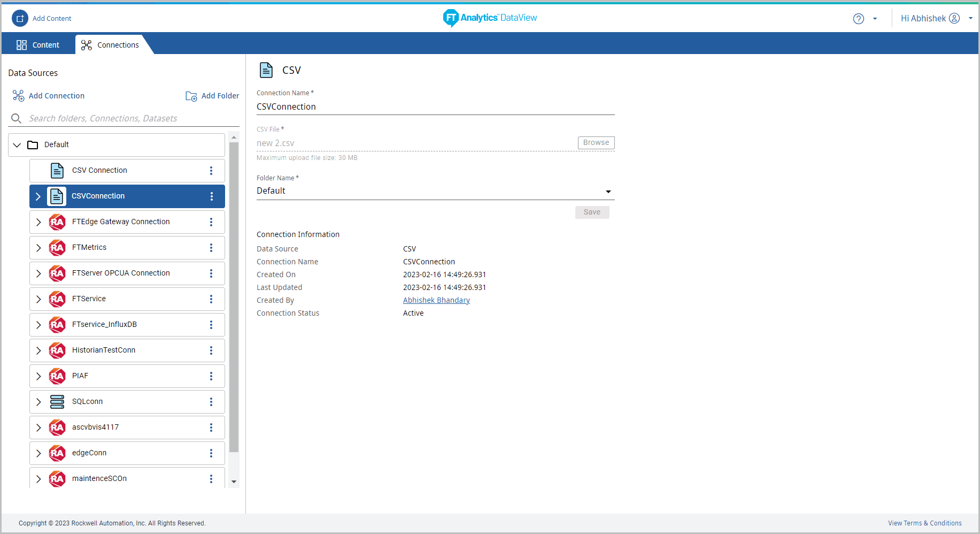Open more options for SQLconn
Screen dimensions: 980x534
211,402
